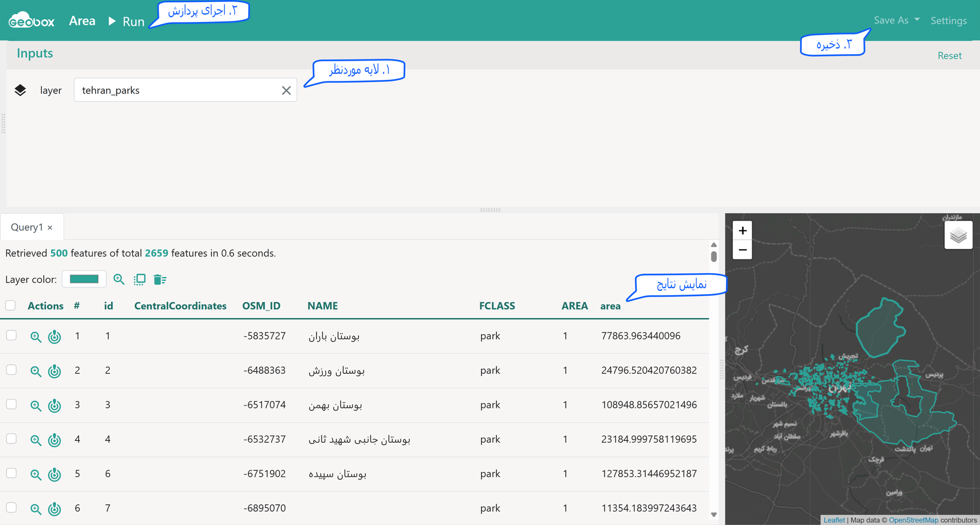Click the results scrollbar down arrow
This screenshot has width=980, height=525.
(x=714, y=515)
